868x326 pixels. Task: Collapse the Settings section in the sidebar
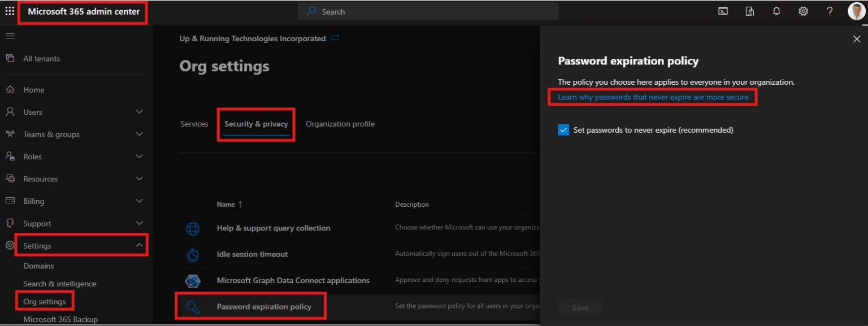[139, 245]
